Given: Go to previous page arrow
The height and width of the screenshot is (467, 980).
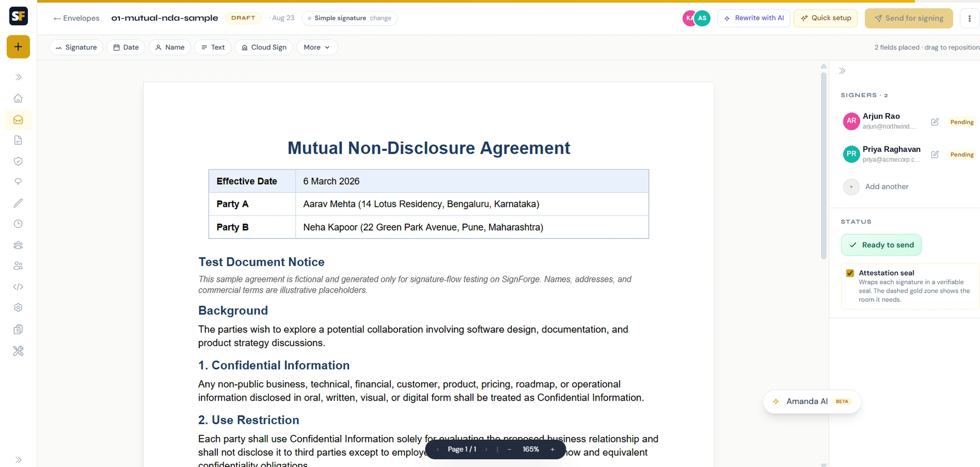Looking at the screenshot, I should (x=438, y=450).
